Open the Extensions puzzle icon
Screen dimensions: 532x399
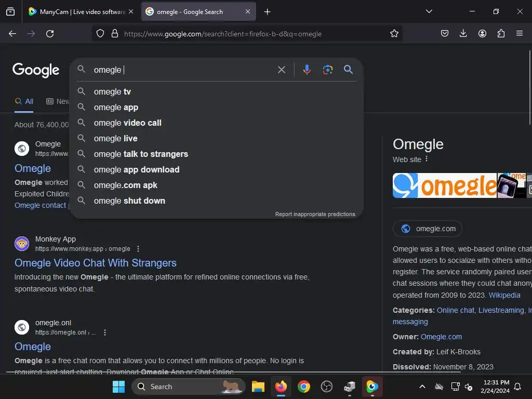click(501, 33)
